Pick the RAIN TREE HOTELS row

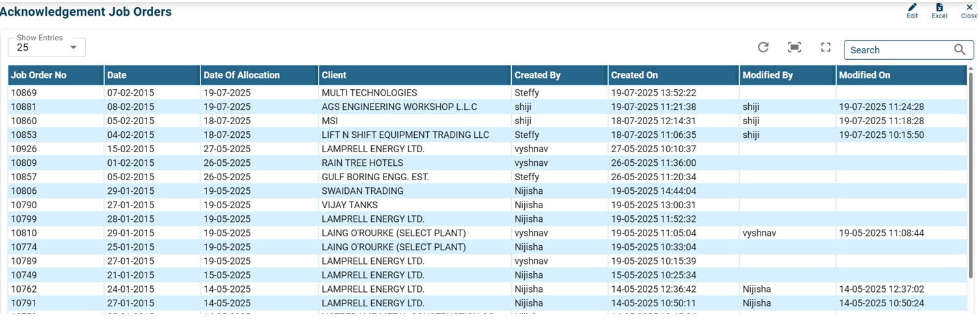coord(362,163)
